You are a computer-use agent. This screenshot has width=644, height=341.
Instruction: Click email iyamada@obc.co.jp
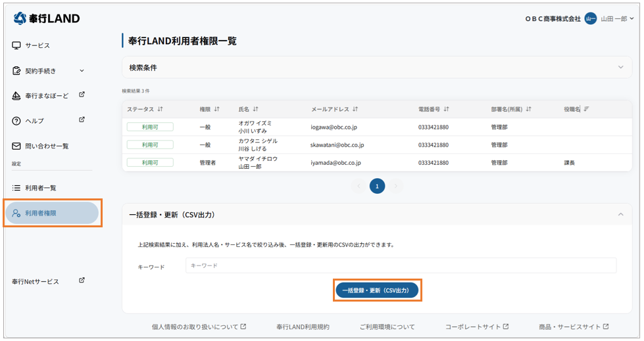pyautogui.click(x=335, y=163)
